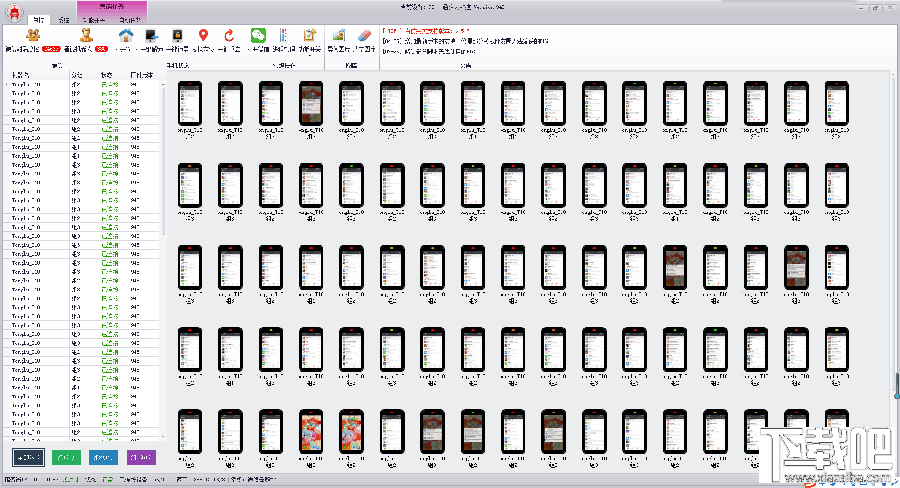This screenshot has width=900, height=488.
Task: Click the single person avatar toolbar icon
Action: pyautogui.click(x=86, y=36)
